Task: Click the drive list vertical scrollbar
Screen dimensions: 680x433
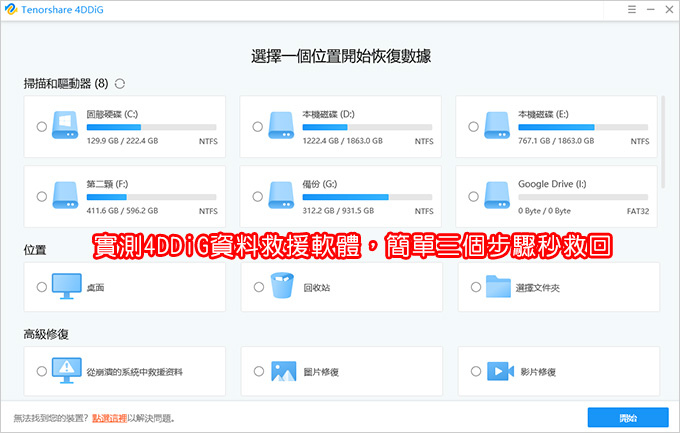Action: [x=663, y=142]
